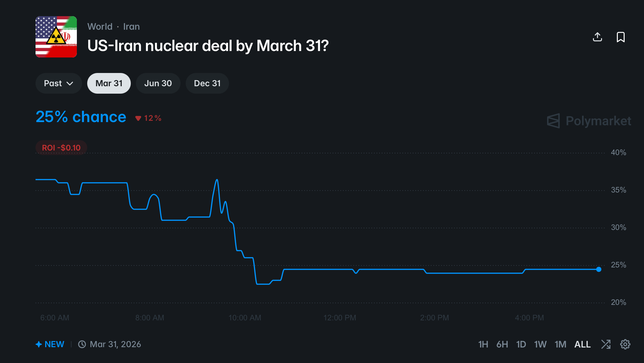Set chart range to 1H
Screen dimensions: 644x363
coord(483,344)
